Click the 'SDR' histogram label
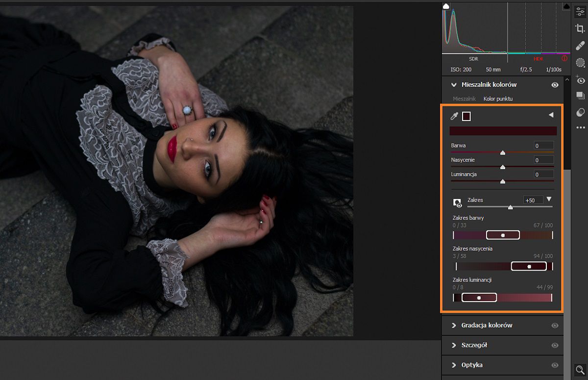Image resolution: width=588 pixels, height=380 pixels. 473,59
